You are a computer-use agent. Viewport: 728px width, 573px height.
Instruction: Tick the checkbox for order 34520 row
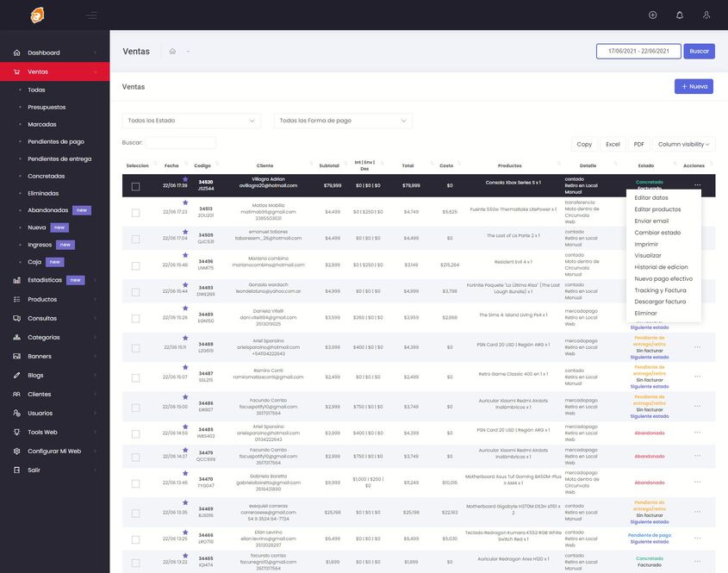point(135,186)
